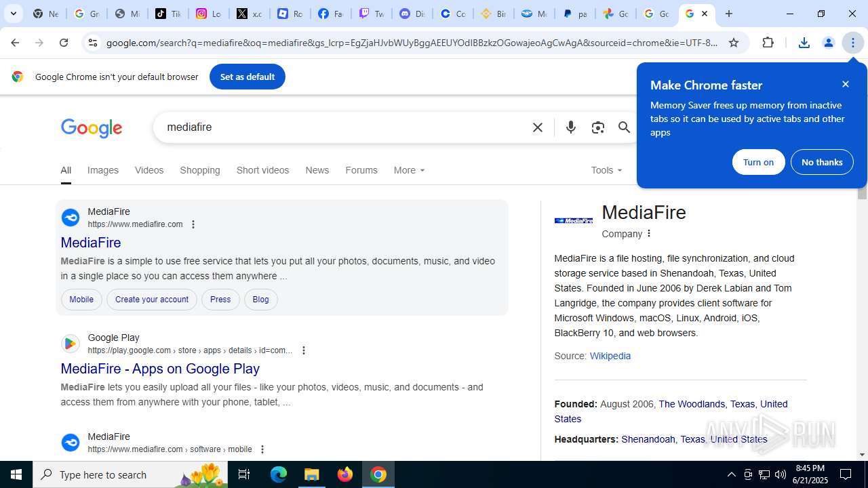Switch to News results

tap(317, 170)
